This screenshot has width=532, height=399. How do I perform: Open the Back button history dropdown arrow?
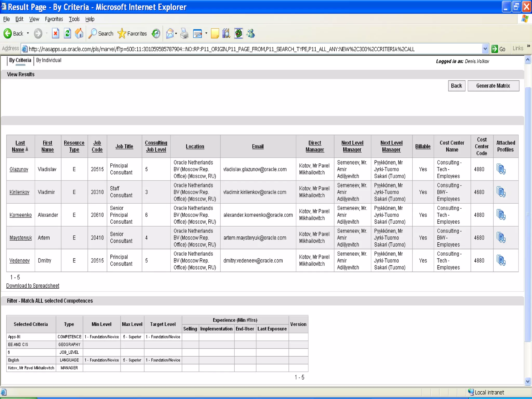(28, 34)
